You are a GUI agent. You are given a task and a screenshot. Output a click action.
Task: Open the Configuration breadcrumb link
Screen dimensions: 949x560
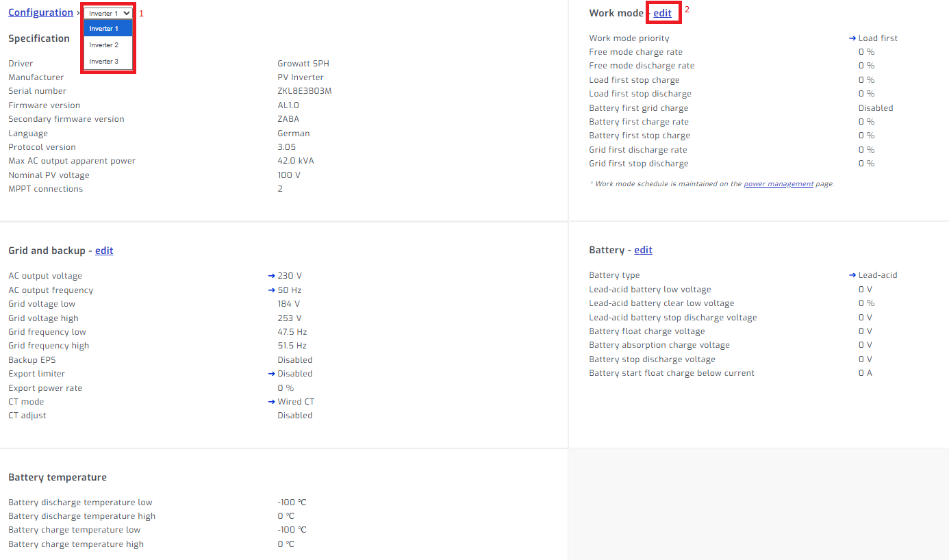pos(40,12)
